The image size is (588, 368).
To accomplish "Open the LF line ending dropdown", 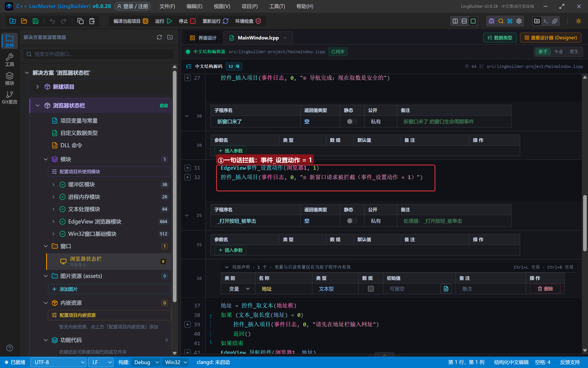I will 101,362.
